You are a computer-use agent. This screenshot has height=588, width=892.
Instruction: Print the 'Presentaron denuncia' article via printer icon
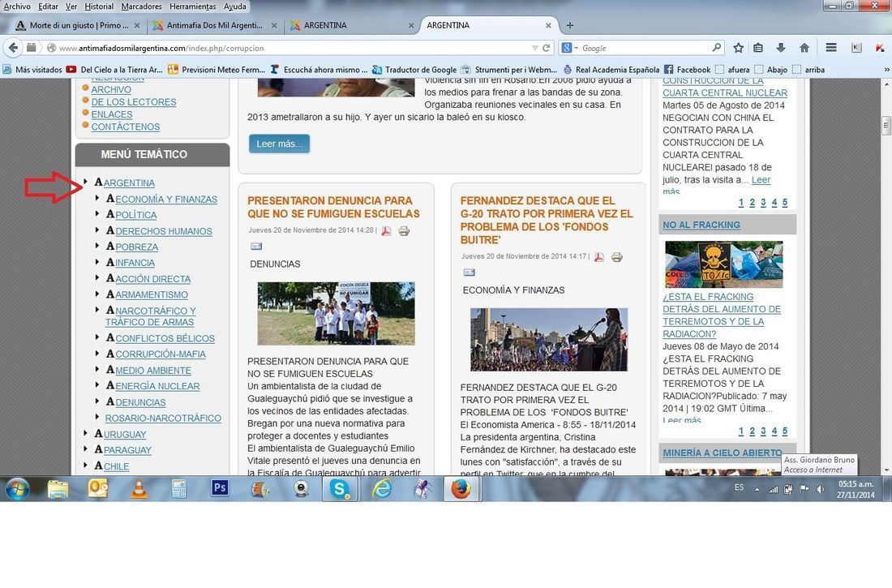[404, 230]
